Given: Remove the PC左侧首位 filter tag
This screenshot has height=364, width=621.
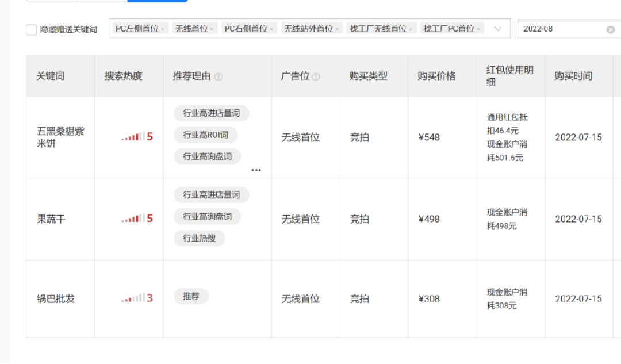Looking at the screenshot, I should (163, 29).
